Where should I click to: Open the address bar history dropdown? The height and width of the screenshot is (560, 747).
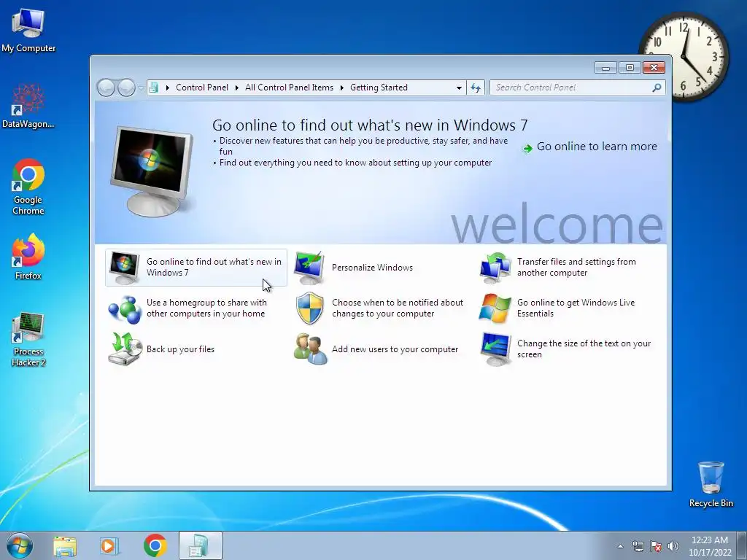[459, 87]
